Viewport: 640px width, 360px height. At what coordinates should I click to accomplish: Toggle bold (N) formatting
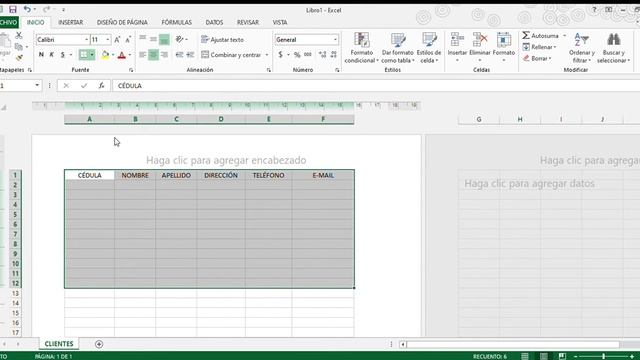(x=41, y=55)
